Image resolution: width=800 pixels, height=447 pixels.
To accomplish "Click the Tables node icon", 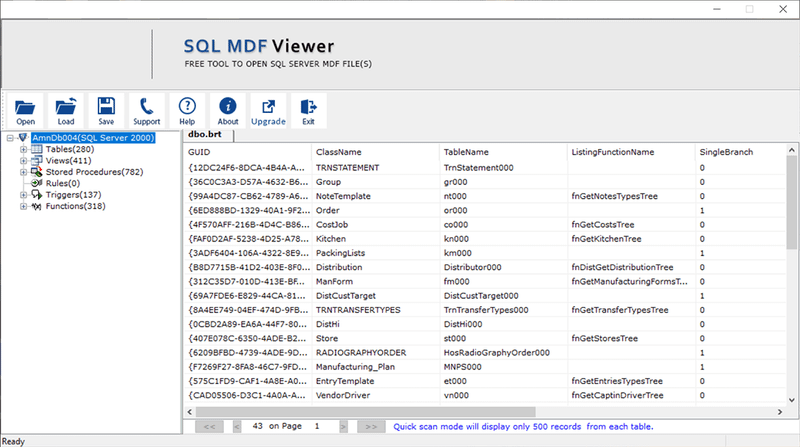I will [x=37, y=149].
